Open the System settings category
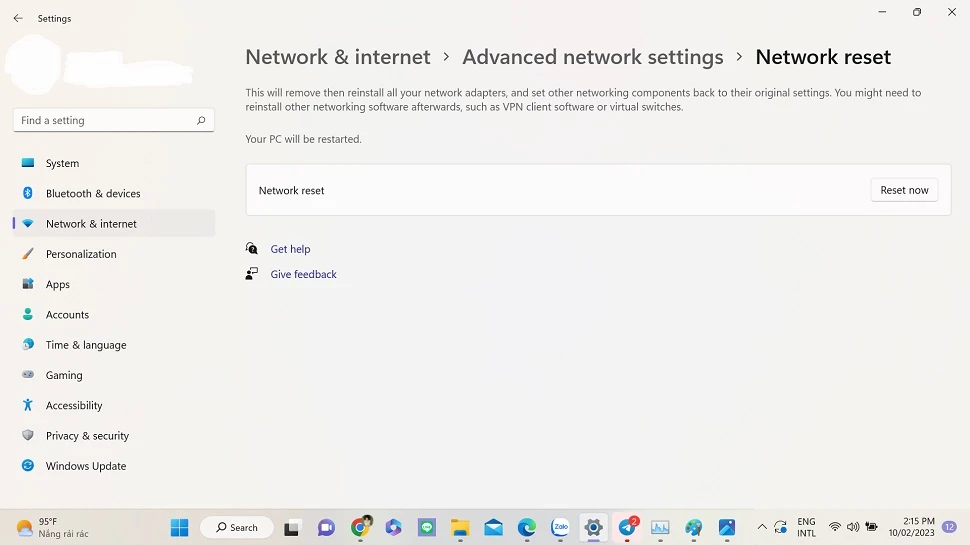The image size is (970, 545). point(62,163)
